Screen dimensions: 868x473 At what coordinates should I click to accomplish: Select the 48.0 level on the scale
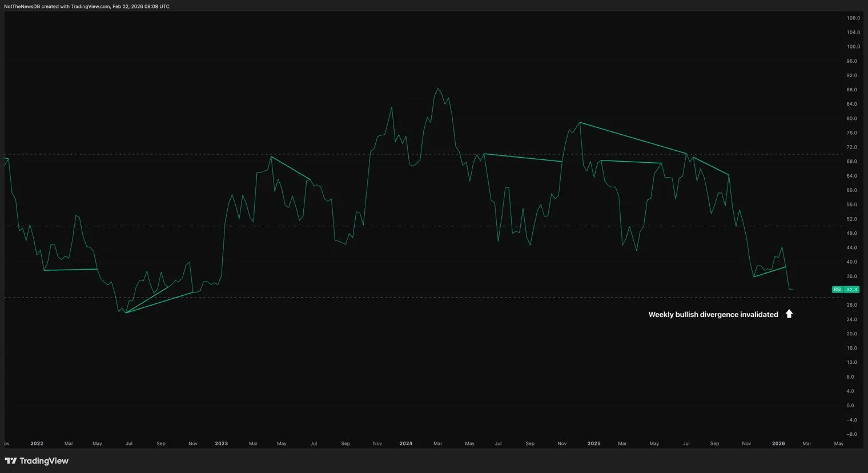coord(851,234)
